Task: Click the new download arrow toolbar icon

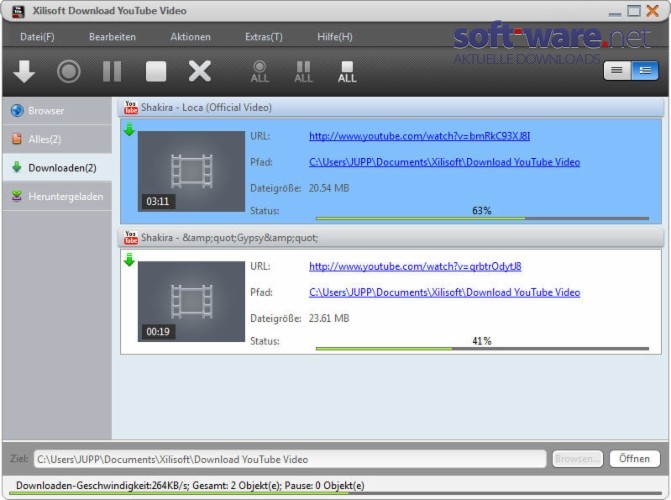Action: coord(24,71)
